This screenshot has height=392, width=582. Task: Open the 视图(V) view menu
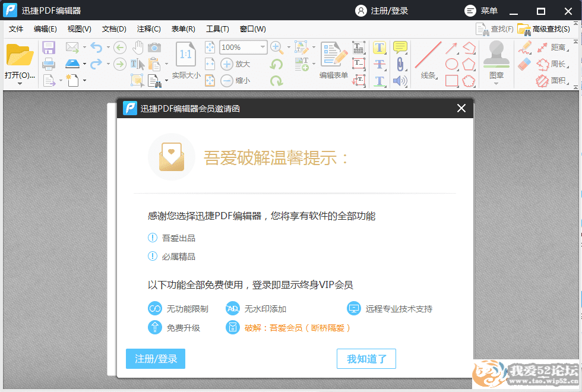click(x=80, y=29)
